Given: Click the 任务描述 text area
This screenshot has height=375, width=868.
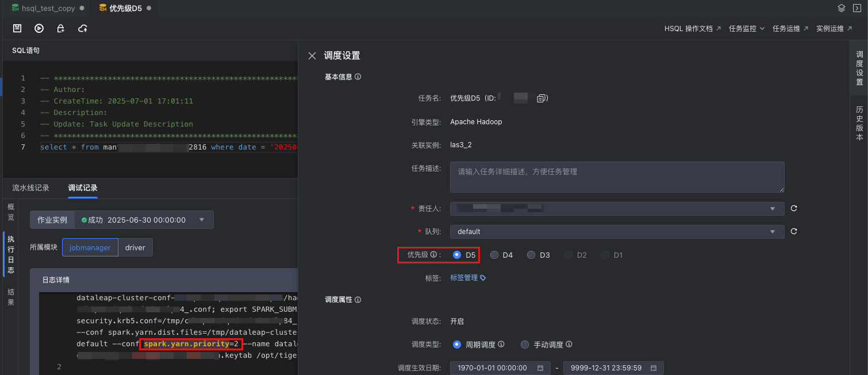Looking at the screenshot, I should (616, 177).
